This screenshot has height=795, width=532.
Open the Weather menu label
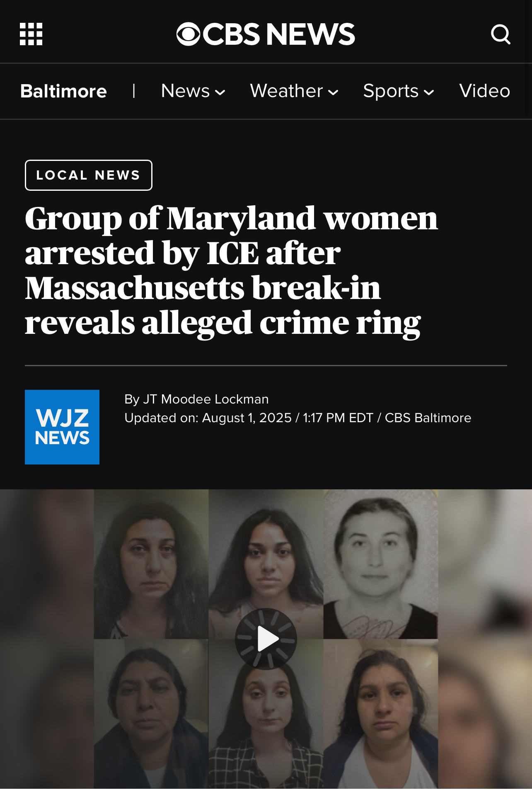coord(286,91)
